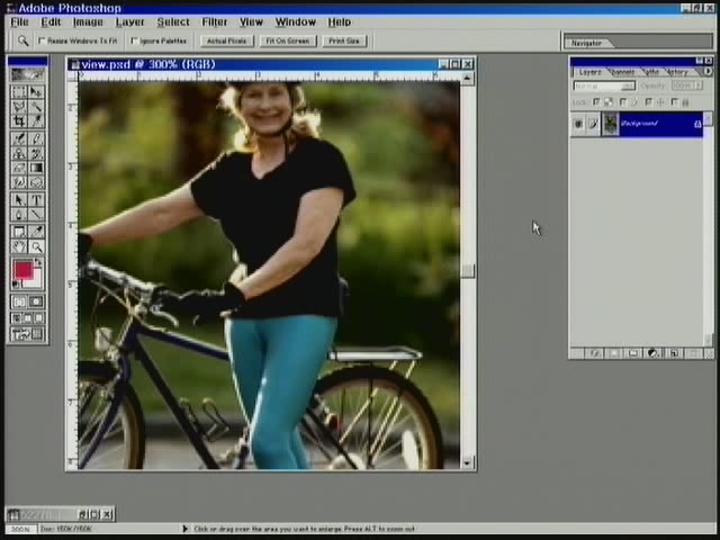Open the File menu
The width and height of the screenshot is (720, 540).
click(20, 22)
